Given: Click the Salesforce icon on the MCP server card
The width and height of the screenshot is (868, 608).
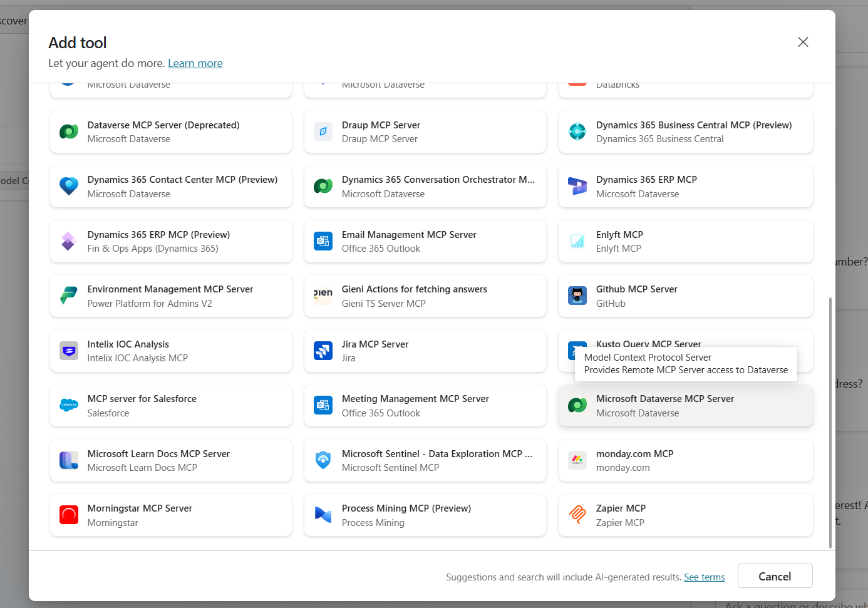Looking at the screenshot, I should pyautogui.click(x=69, y=405).
